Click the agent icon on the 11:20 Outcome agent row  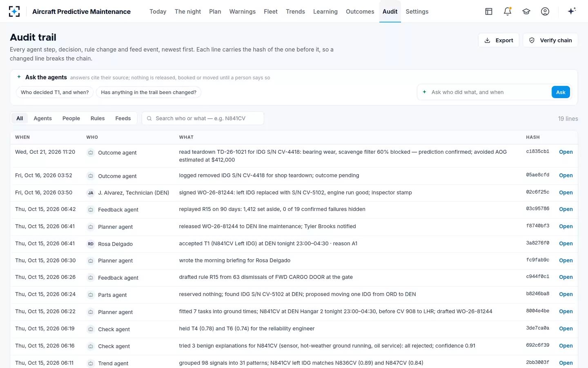click(x=91, y=153)
